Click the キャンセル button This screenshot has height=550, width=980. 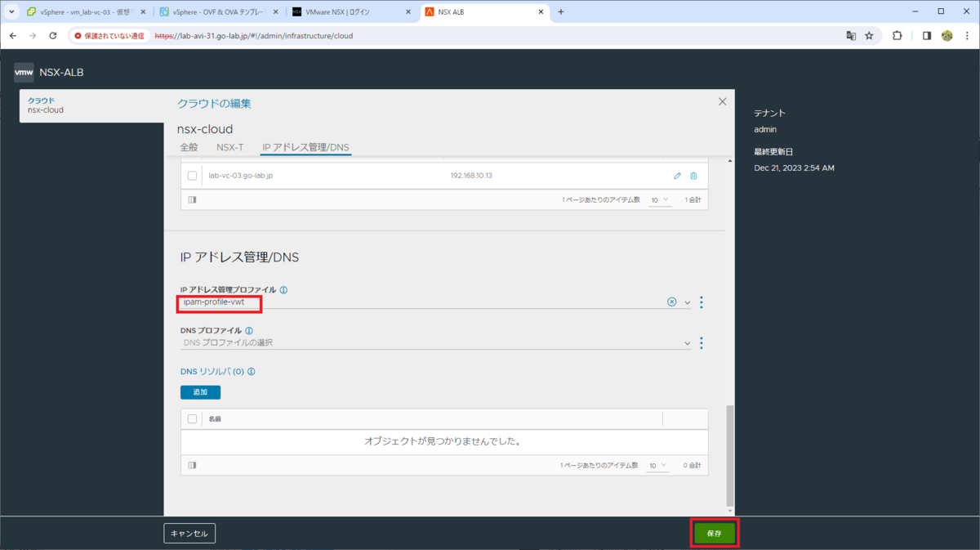click(x=189, y=534)
